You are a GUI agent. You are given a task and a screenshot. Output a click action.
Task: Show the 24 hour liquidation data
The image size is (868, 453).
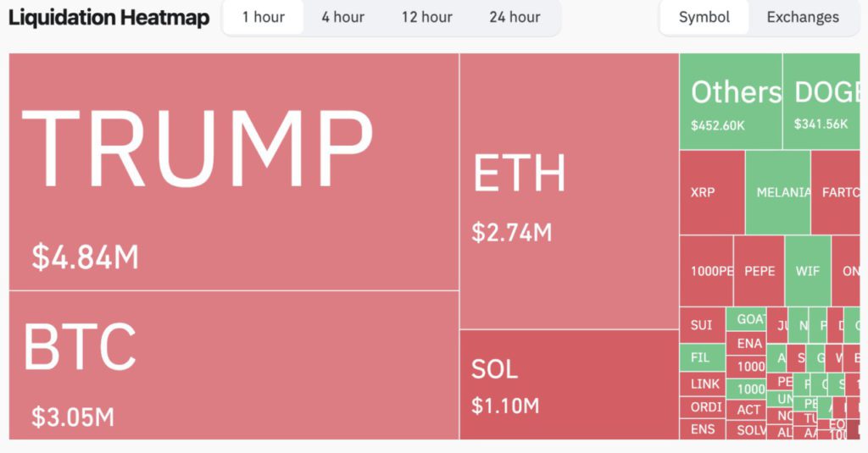[515, 17]
